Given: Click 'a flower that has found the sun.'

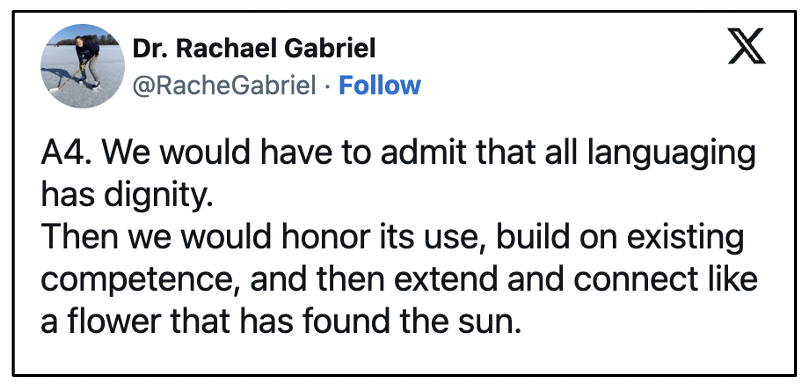Looking at the screenshot, I should click(280, 322).
